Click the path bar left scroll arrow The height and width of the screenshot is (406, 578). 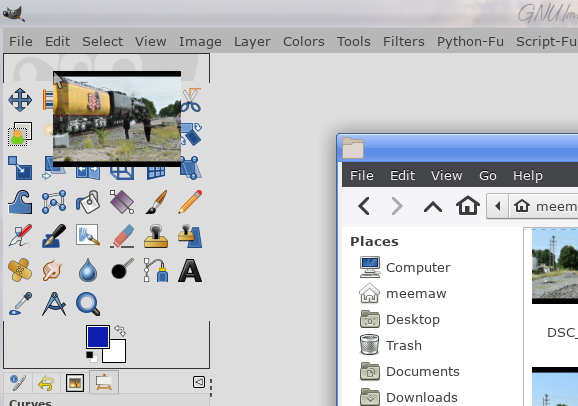(x=497, y=206)
